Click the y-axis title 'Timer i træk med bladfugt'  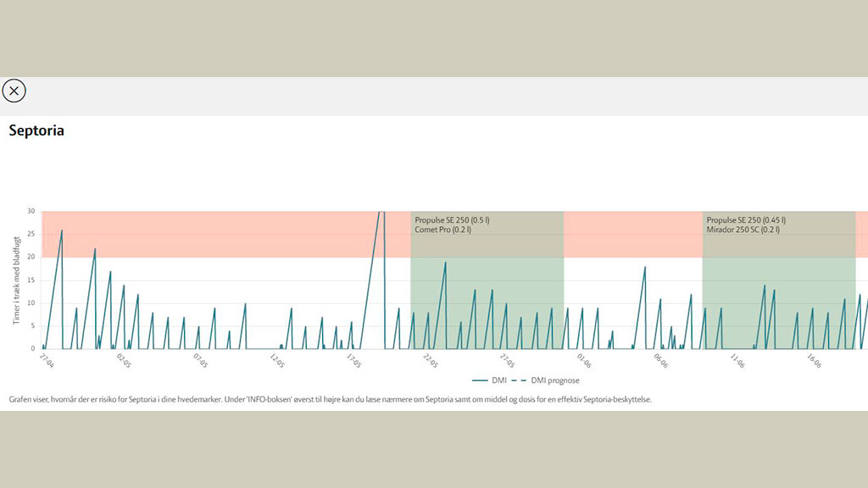(16, 280)
